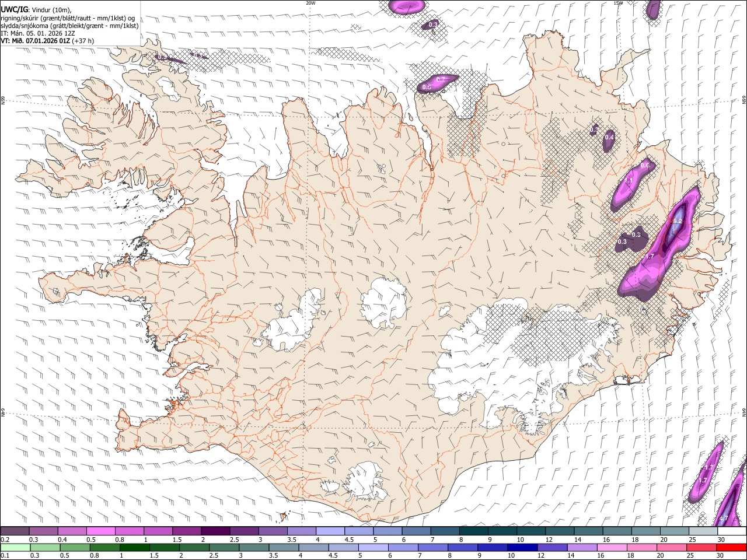Click lower scale swatch between 0.1 and 0.3
The image size is (747, 560).
pos(15,547)
